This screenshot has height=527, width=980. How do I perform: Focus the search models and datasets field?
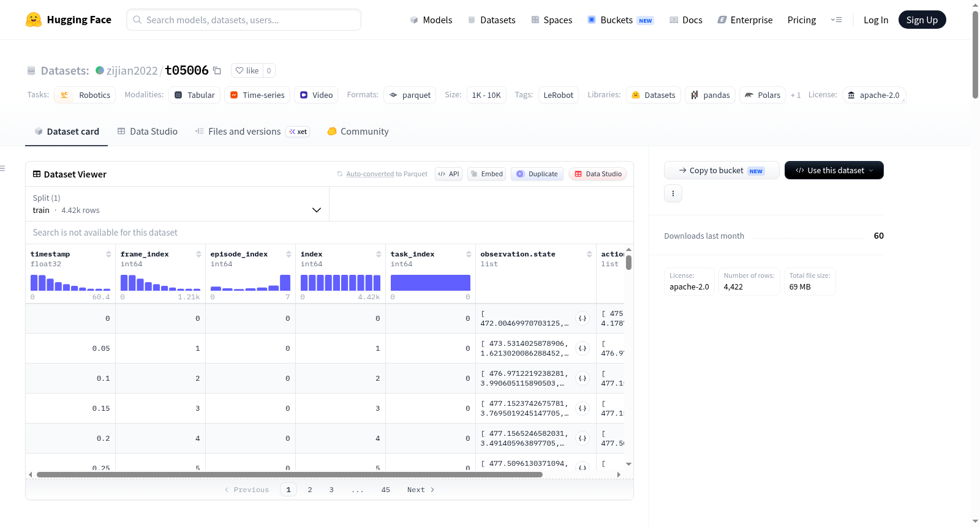tap(244, 20)
